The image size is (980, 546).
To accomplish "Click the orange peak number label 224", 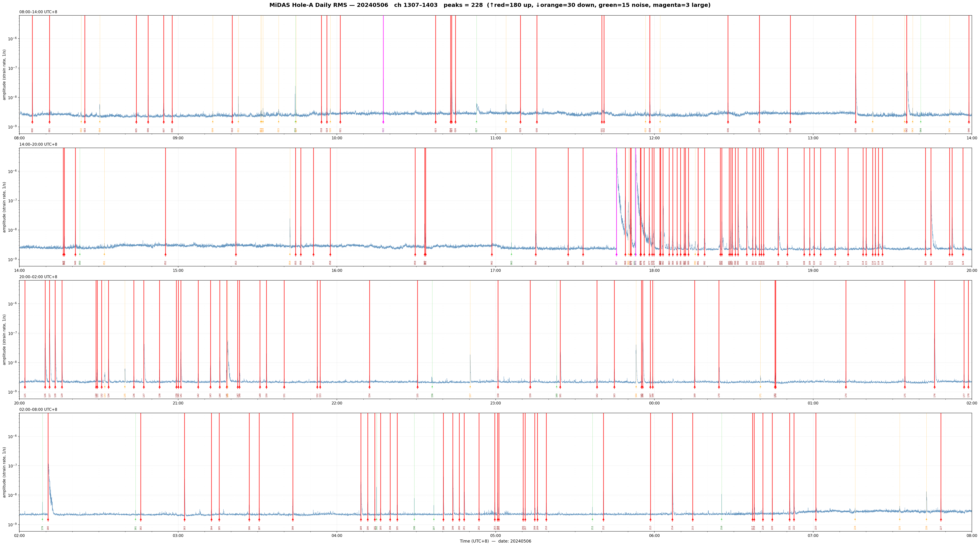I will click(x=855, y=528).
